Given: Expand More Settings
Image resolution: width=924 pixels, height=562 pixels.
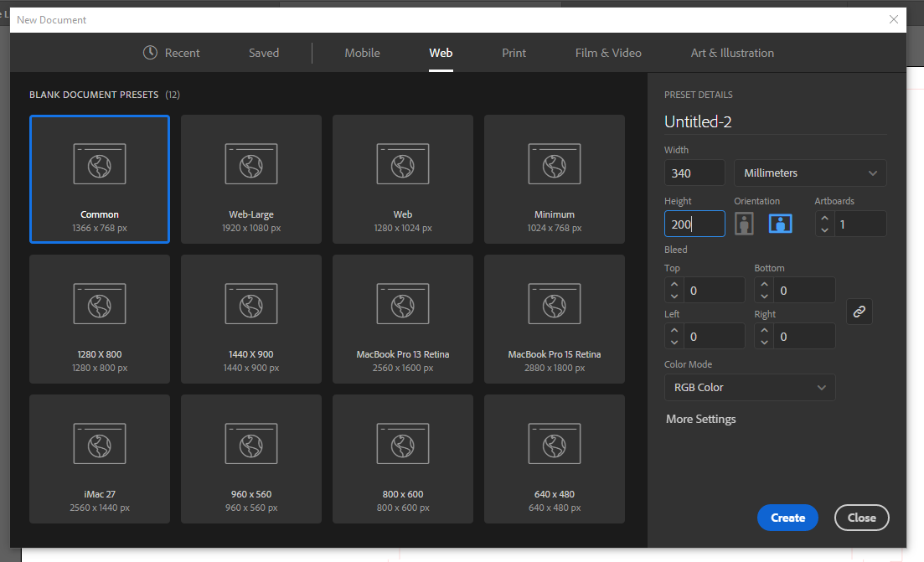Looking at the screenshot, I should point(701,419).
